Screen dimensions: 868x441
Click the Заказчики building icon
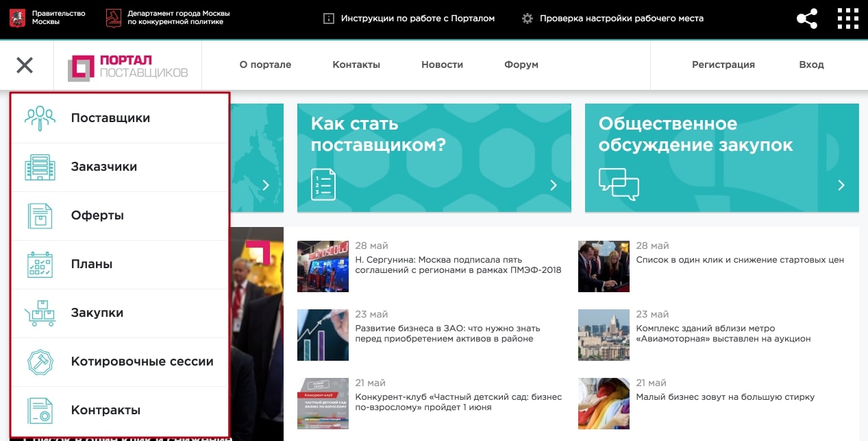(40, 167)
